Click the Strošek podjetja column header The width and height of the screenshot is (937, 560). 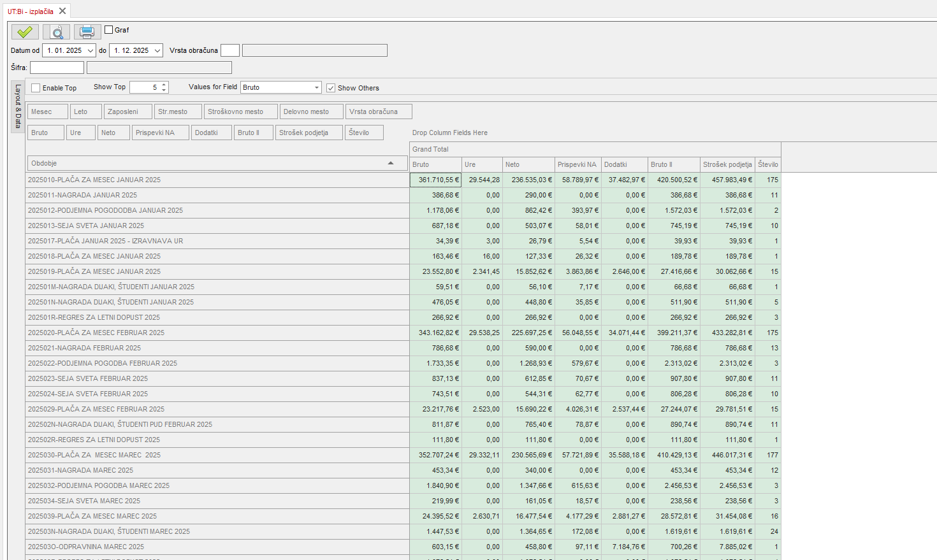pos(727,164)
